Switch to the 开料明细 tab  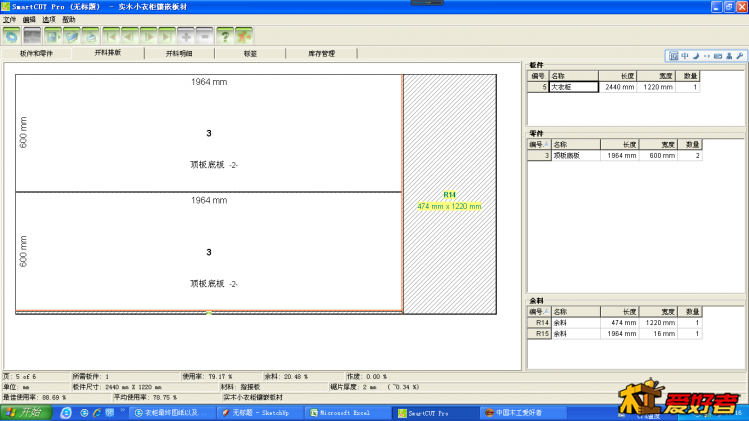[x=179, y=54]
